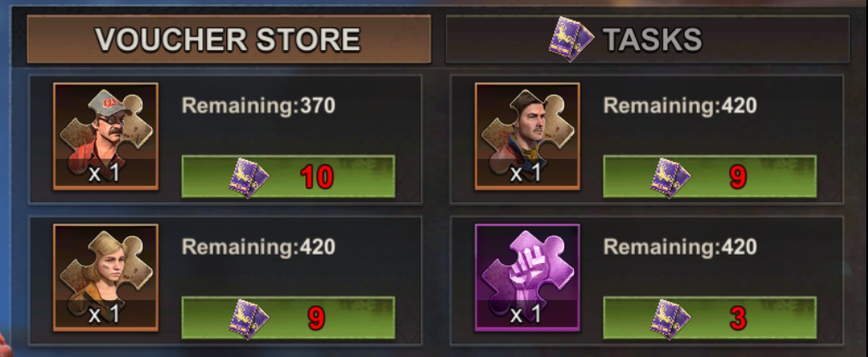Image resolution: width=868 pixels, height=357 pixels.
Task: Buy the brown-haired man fragment for 9 vouchers
Action: click(x=710, y=176)
